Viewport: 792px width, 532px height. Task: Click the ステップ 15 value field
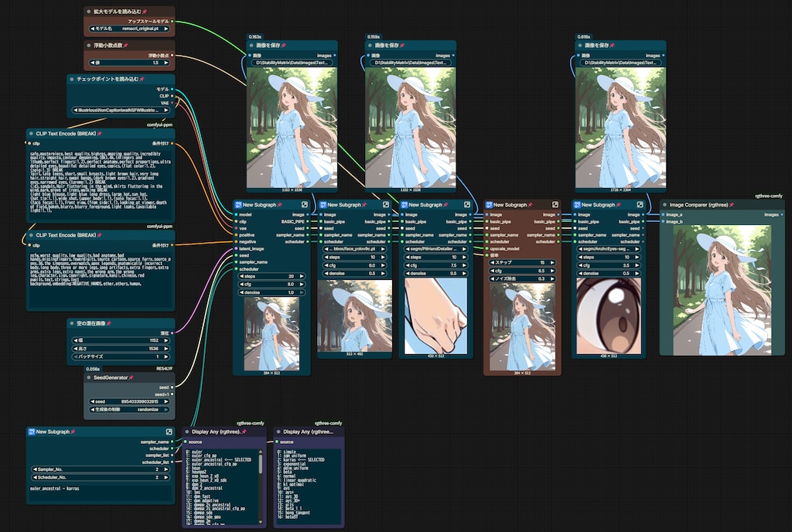coord(522,262)
